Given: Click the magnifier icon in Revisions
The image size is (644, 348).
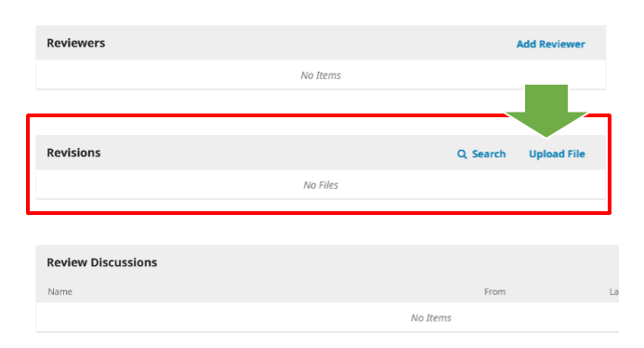Looking at the screenshot, I should tap(462, 154).
